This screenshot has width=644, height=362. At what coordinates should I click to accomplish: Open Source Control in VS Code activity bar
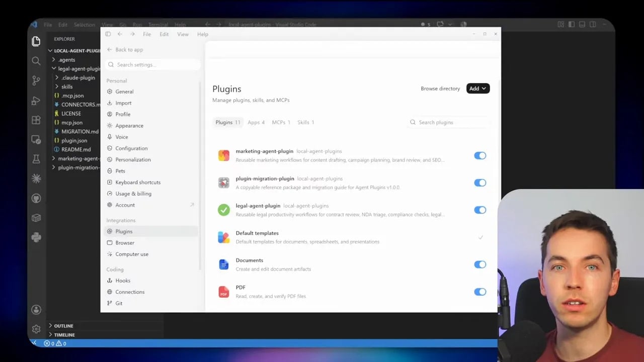[x=36, y=80]
